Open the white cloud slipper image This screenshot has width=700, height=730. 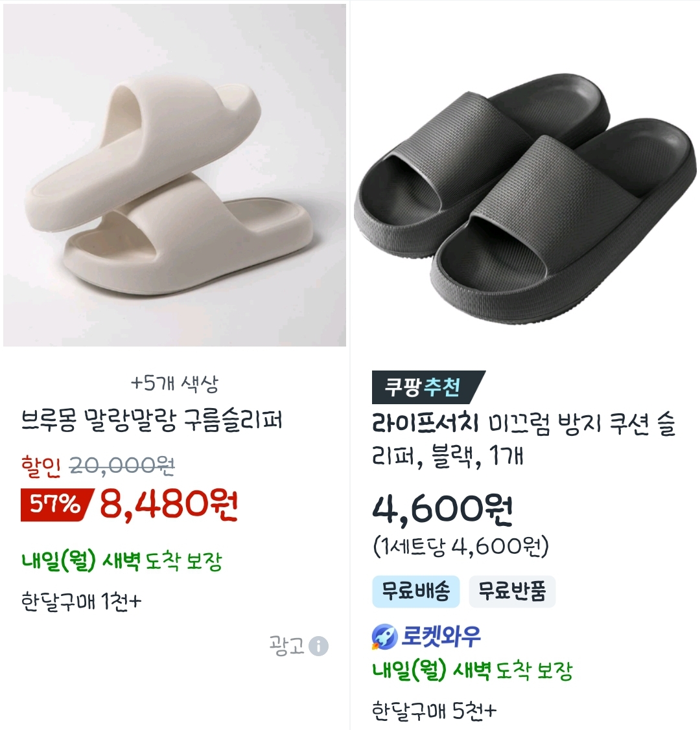[x=174, y=176]
